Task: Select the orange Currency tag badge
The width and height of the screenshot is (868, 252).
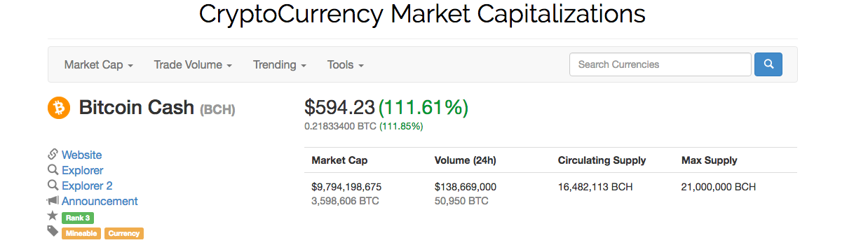Action: tap(124, 234)
